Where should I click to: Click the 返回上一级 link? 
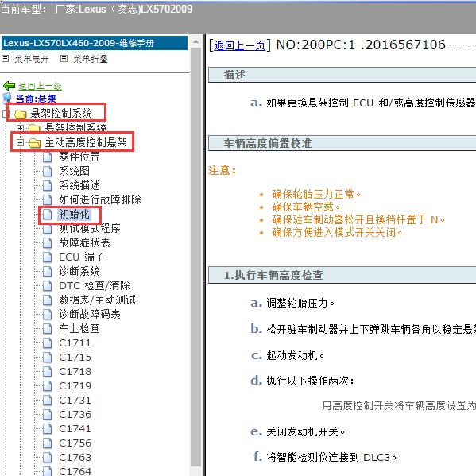40,86
